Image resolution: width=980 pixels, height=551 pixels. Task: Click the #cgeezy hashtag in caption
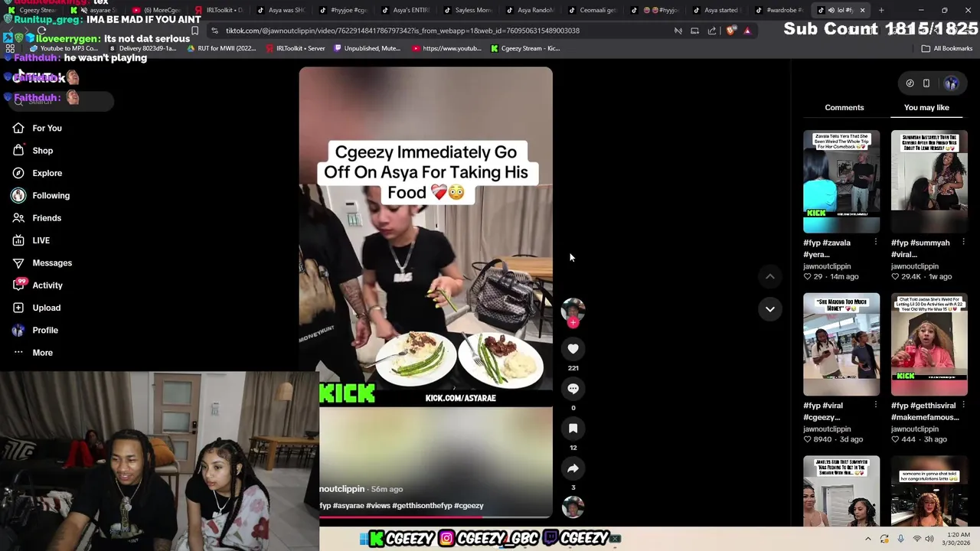tap(469, 505)
